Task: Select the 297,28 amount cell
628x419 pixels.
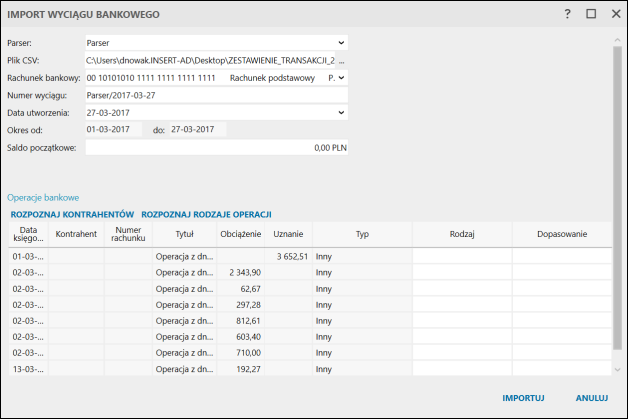Action: pos(240,305)
